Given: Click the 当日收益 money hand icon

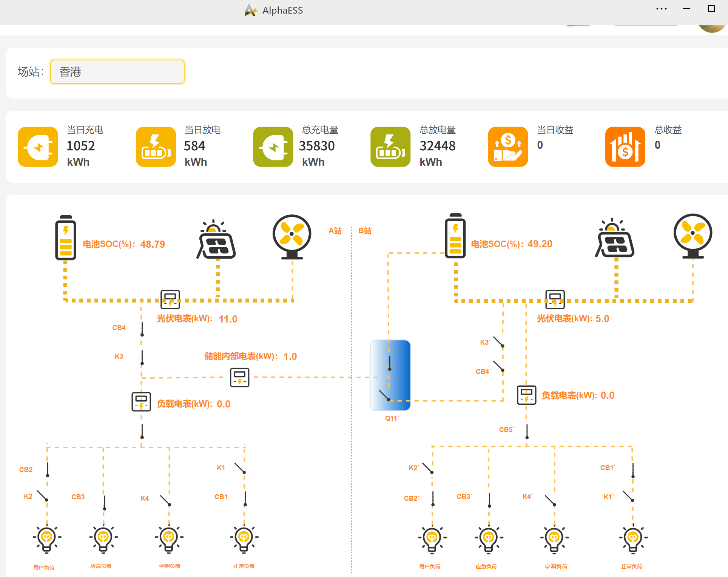Looking at the screenshot, I should click(507, 147).
